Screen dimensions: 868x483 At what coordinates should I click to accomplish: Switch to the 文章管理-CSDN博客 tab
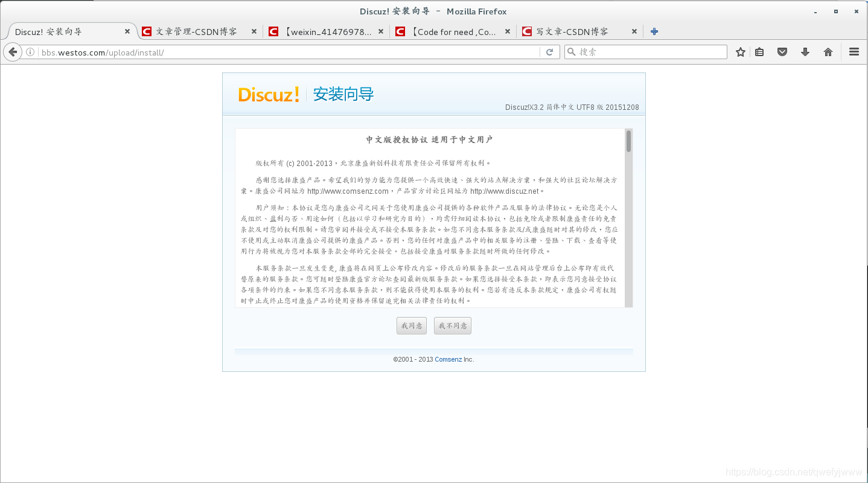(199, 31)
